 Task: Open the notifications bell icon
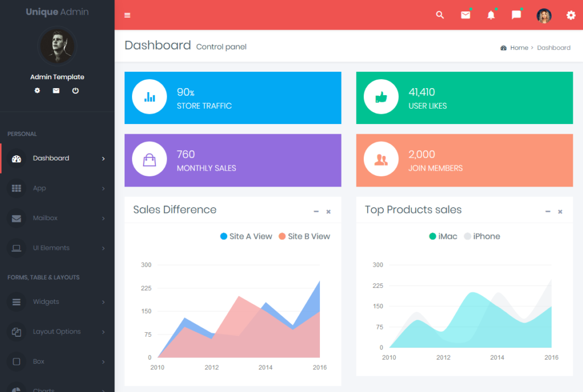click(491, 15)
